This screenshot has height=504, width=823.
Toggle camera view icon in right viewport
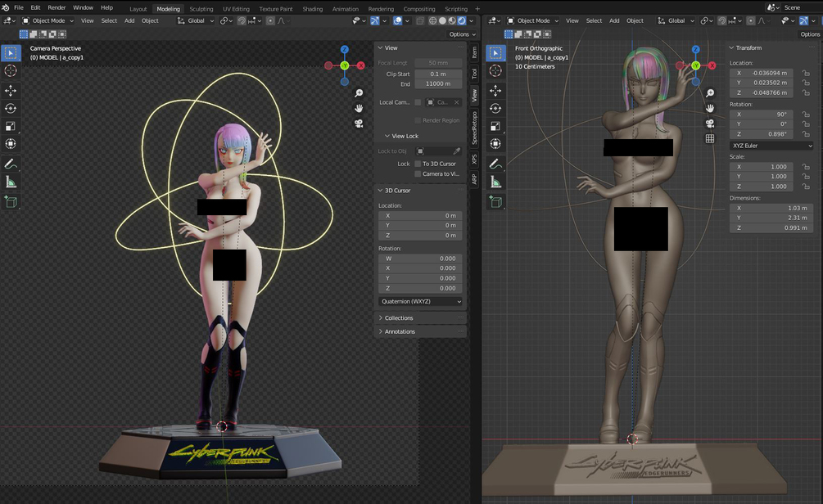710,124
